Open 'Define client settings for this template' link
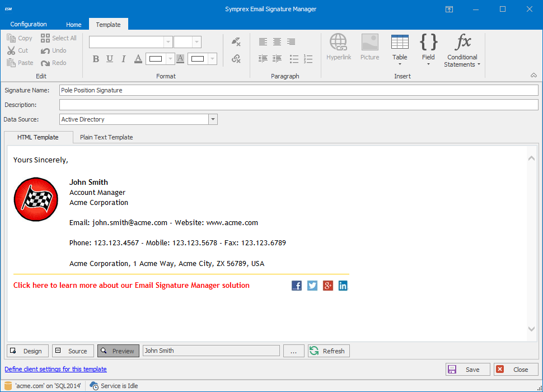The image size is (543, 392). coord(55,369)
